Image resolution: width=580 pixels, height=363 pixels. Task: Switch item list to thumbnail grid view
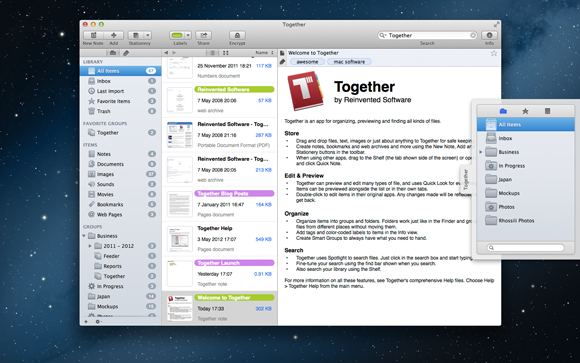(225, 53)
